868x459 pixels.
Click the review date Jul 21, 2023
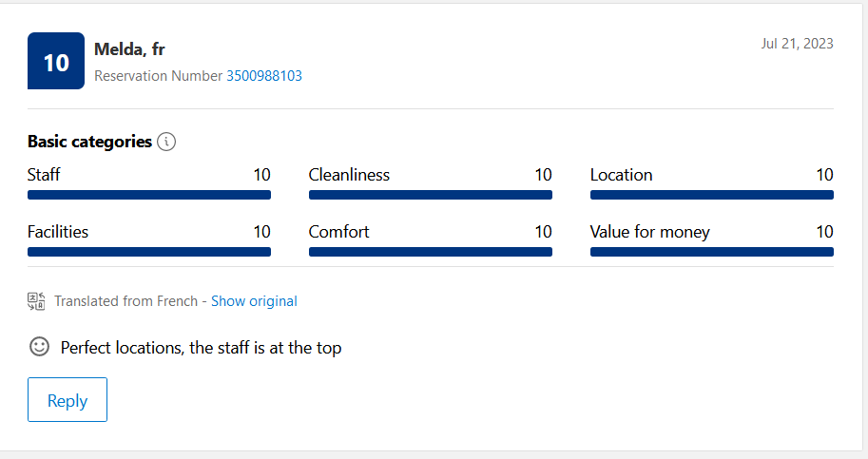tap(798, 44)
